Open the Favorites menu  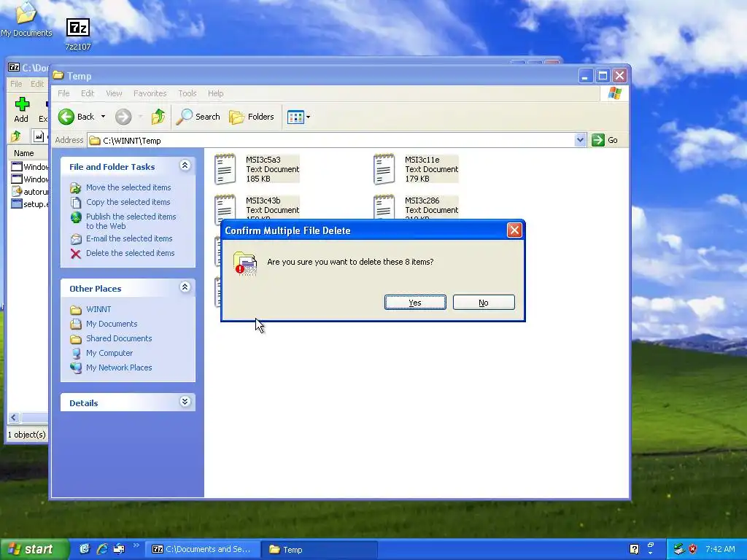click(x=150, y=93)
